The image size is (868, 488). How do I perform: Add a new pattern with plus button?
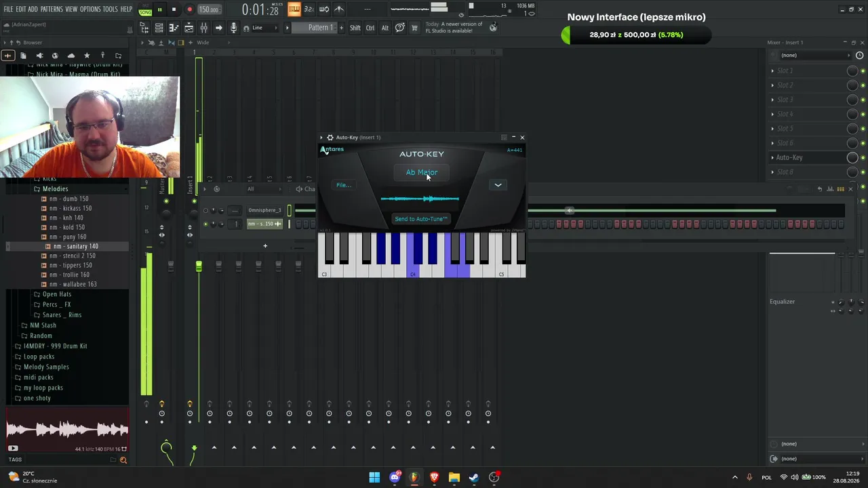(x=341, y=28)
